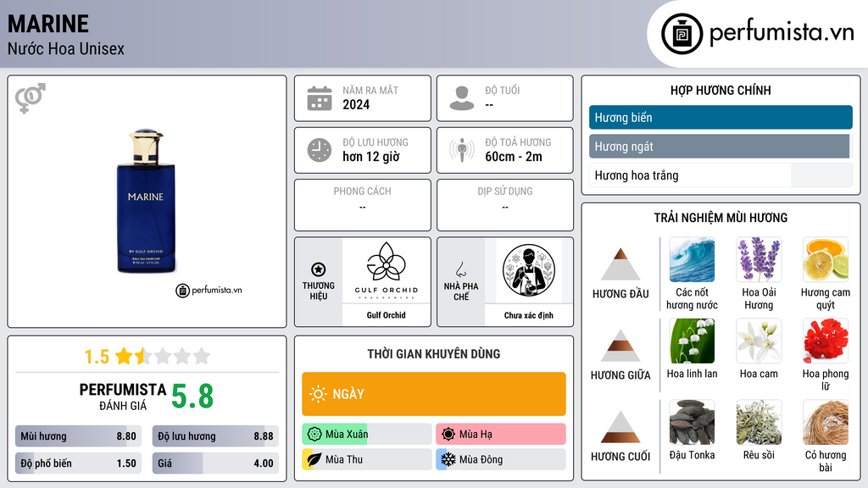This screenshot has width=868, height=488.
Task: Click the Mùa Thu season bar
Action: click(367, 459)
